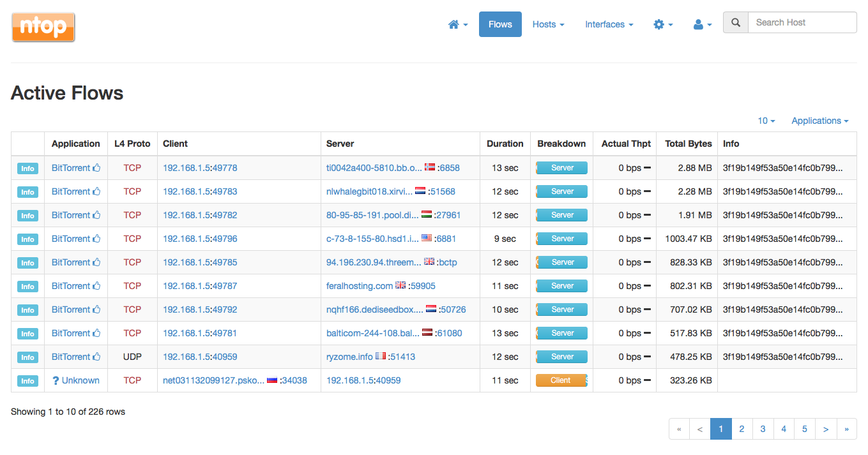Go to page 3 of flows

[x=763, y=429]
